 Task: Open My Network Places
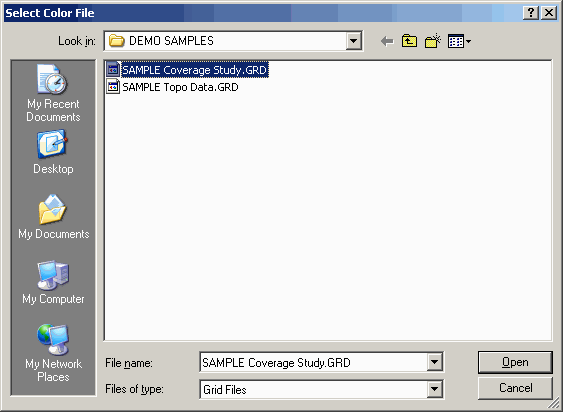(x=53, y=353)
